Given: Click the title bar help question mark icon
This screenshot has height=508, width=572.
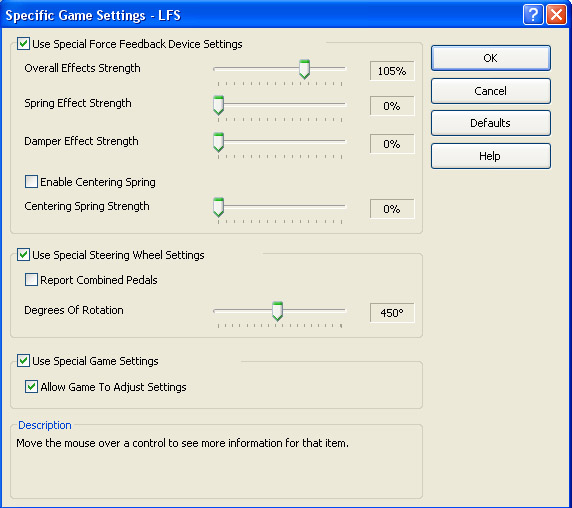Looking at the screenshot, I should coord(533,15).
